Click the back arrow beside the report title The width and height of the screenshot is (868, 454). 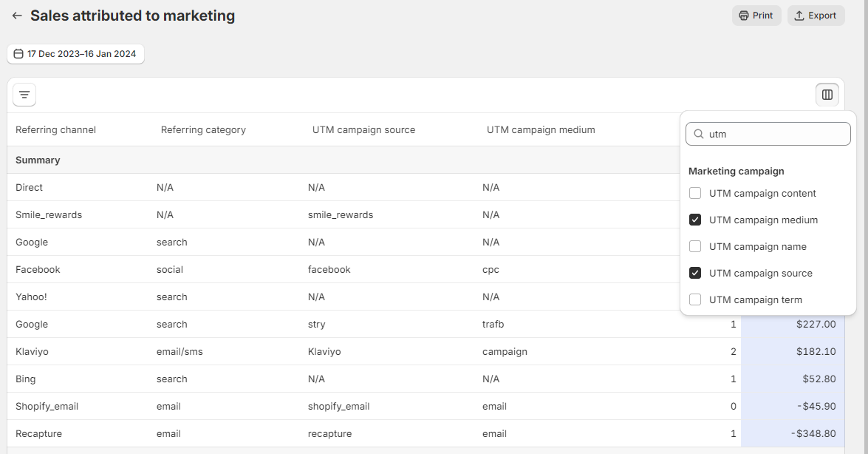point(17,16)
